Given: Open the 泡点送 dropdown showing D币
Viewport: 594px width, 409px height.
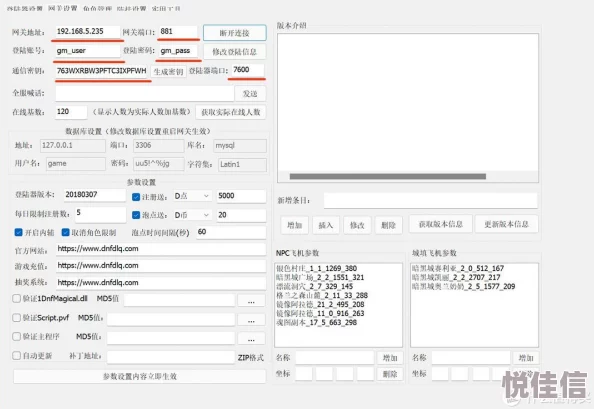Looking at the screenshot, I should [x=192, y=215].
